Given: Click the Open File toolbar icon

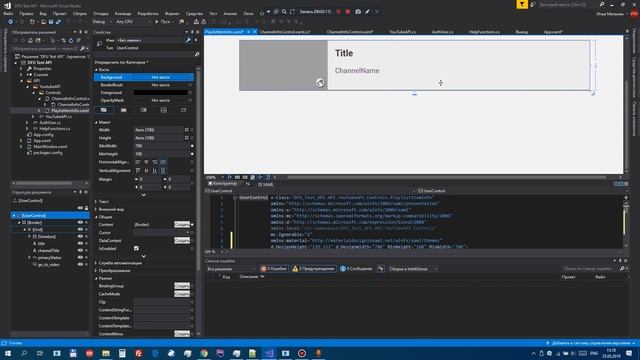Looking at the screenshot, I should pos(43,22).
